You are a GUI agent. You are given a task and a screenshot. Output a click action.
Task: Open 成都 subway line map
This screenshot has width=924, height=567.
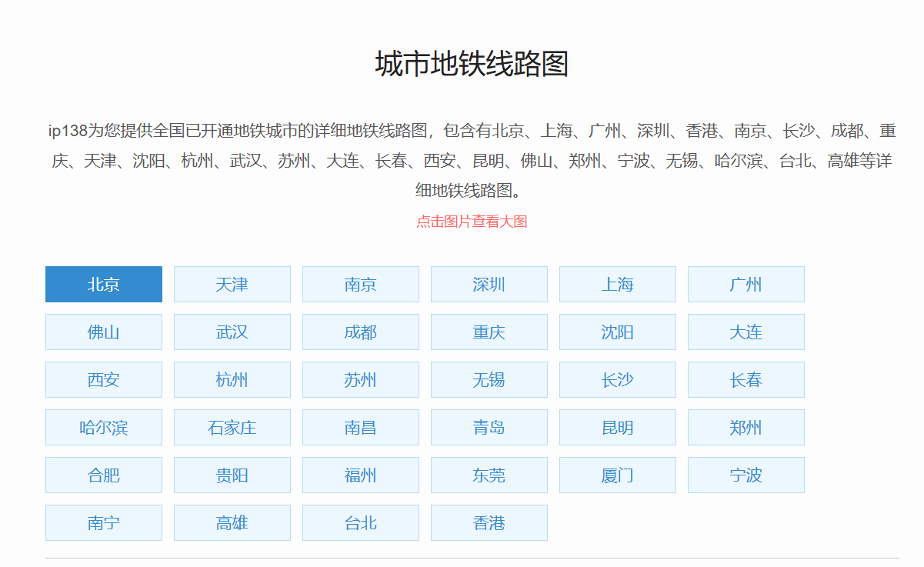pos(361,332)
